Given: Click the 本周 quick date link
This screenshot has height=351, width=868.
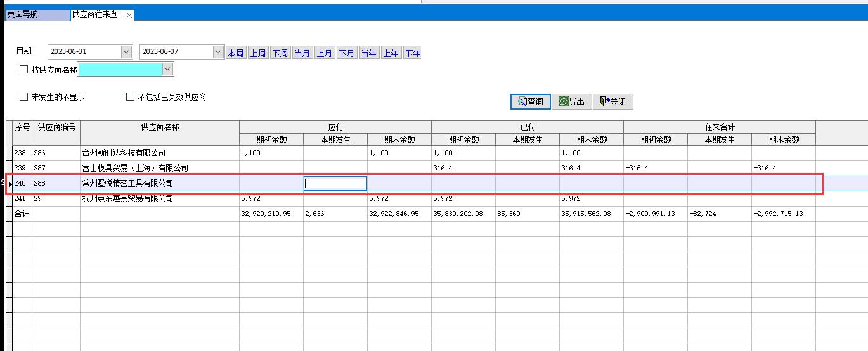Looking at the screenshot, I should (235, 53).
